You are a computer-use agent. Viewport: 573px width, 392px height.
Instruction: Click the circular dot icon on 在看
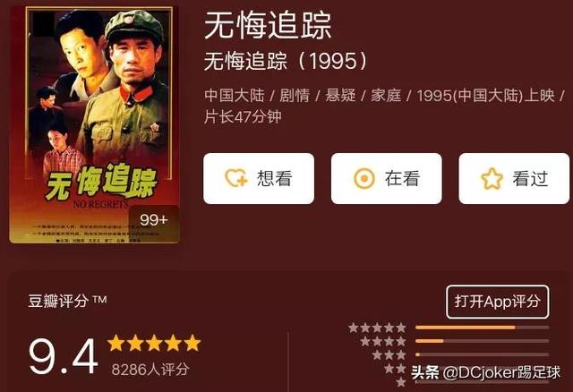pos(364,179)
